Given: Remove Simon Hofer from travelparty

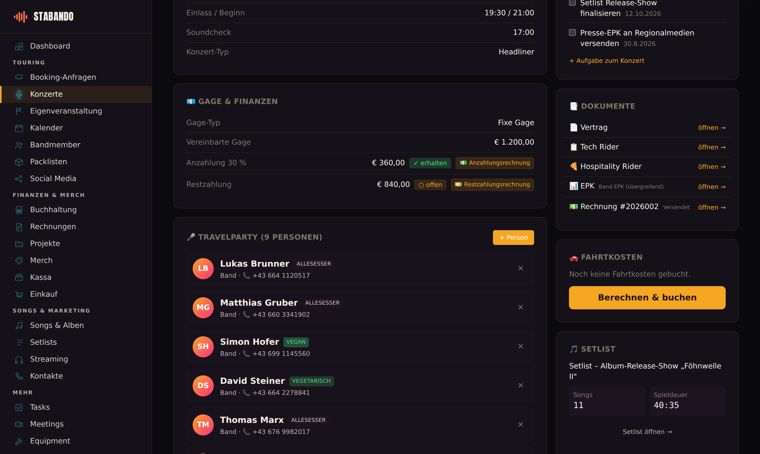Looking at the screenshot, I should coord(521,346).
